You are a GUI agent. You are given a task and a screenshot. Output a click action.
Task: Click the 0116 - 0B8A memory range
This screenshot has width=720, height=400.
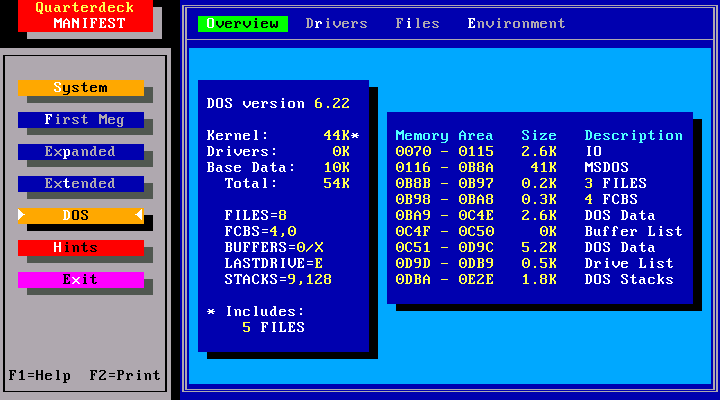pyautogui.click(x=444, y=168)
